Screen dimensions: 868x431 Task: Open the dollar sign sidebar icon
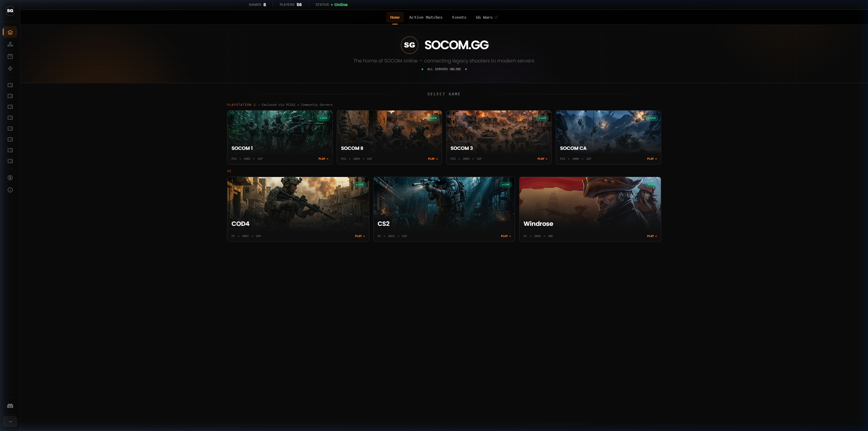click(10, 178)
